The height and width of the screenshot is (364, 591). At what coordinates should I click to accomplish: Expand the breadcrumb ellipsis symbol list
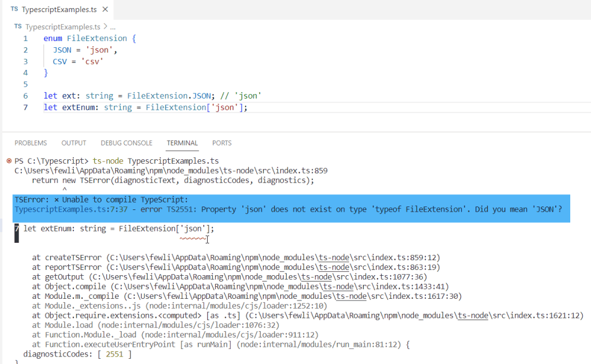[x=113, y=27]
